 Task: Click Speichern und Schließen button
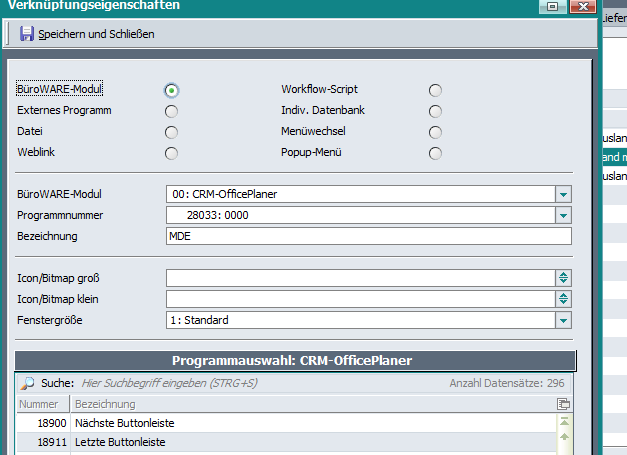coord(87,35)
